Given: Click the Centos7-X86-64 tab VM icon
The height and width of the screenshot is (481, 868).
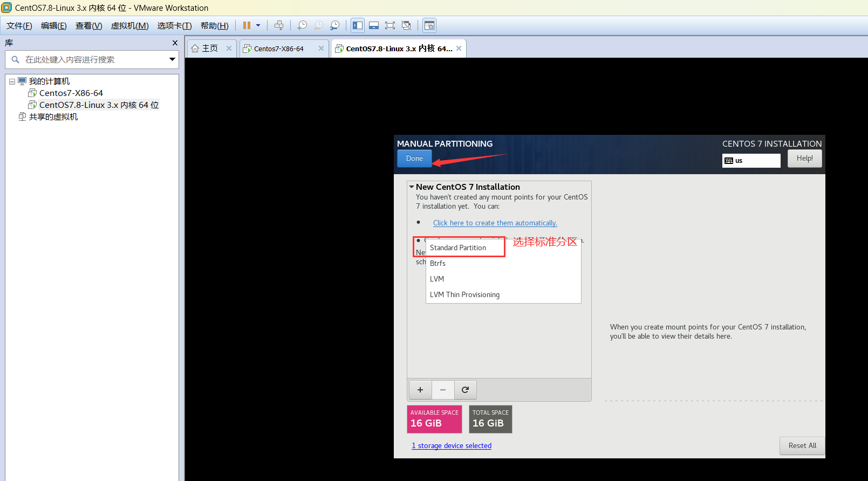Looking at the screenshot, I should coord(247,49).
